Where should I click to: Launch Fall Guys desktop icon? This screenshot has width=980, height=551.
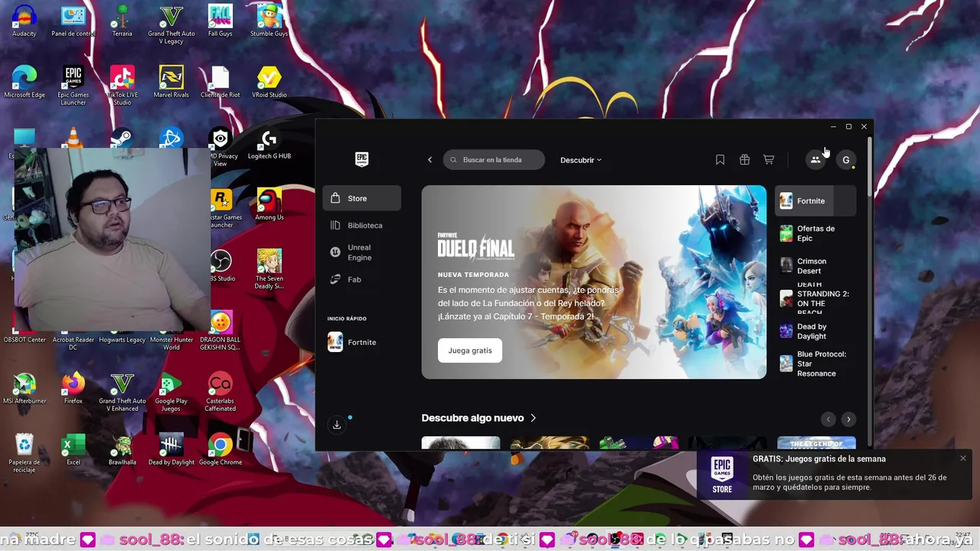220,21
